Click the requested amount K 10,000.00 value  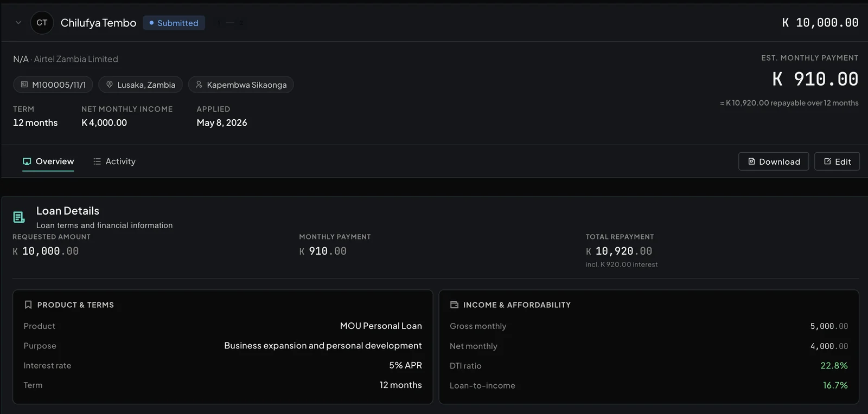pos(46,251)
